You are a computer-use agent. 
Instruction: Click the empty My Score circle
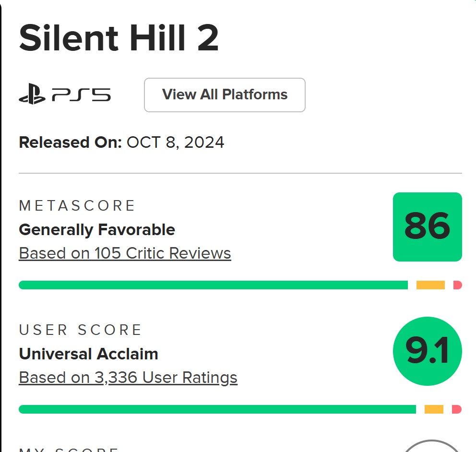point(431,446)
